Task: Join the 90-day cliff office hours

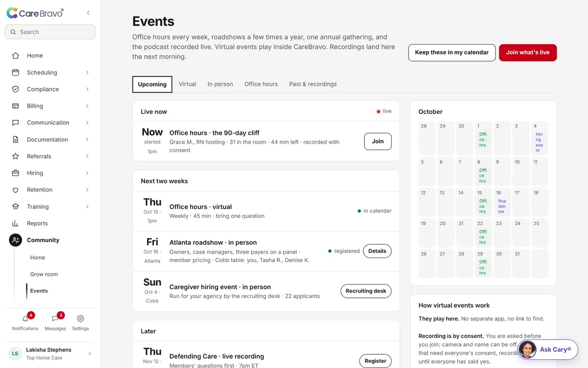Action: (x=378, y=141)
